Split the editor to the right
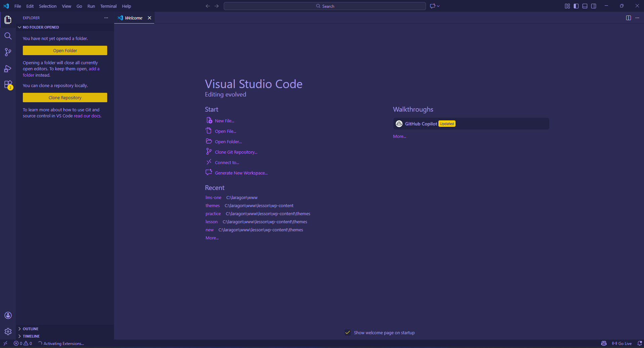Viewport: 644px width, 348px height. point(628,18)
